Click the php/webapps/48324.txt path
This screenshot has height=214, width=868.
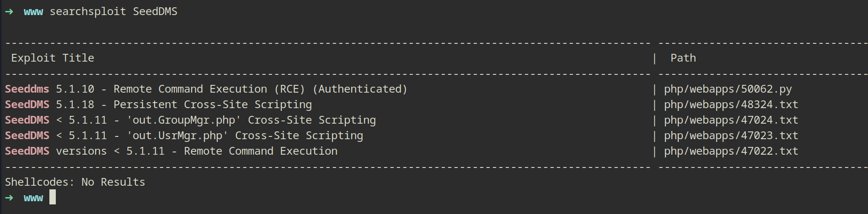[x=731, y=104]
